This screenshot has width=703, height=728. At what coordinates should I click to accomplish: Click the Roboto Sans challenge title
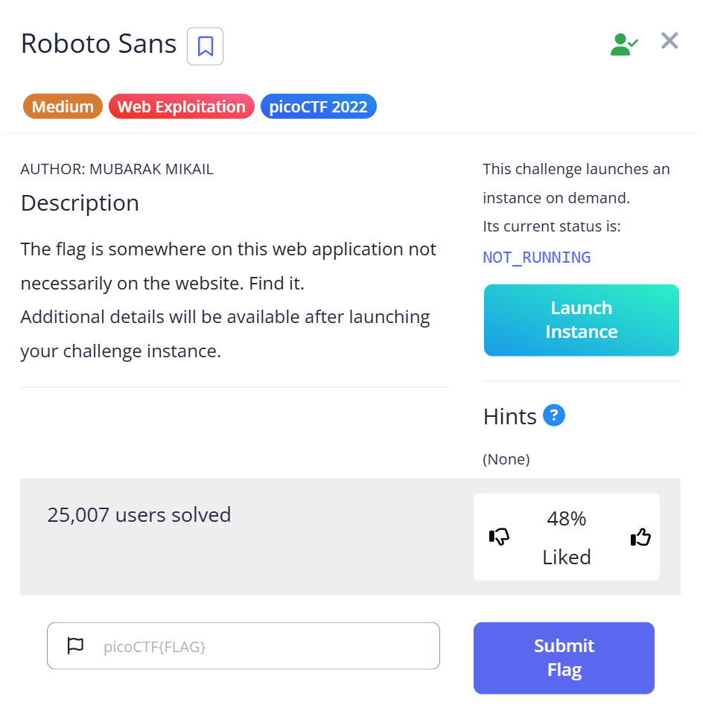click(98, 44)
